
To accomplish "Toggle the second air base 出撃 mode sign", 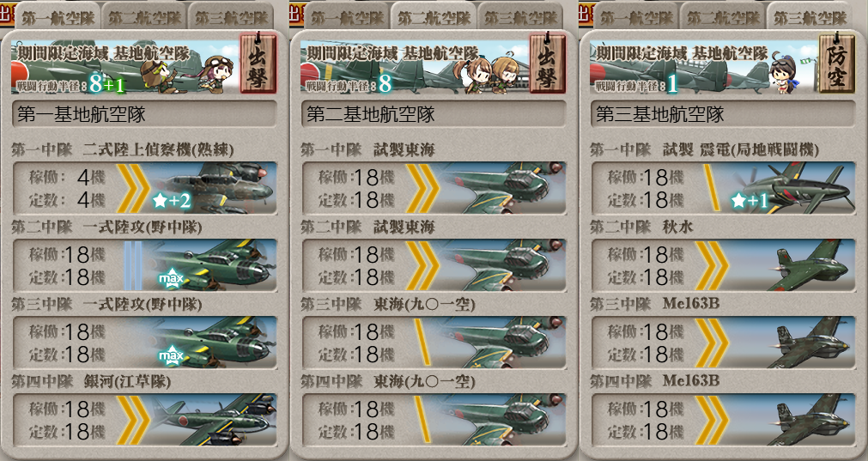I will pyautogui.click(x=548, y=63).
